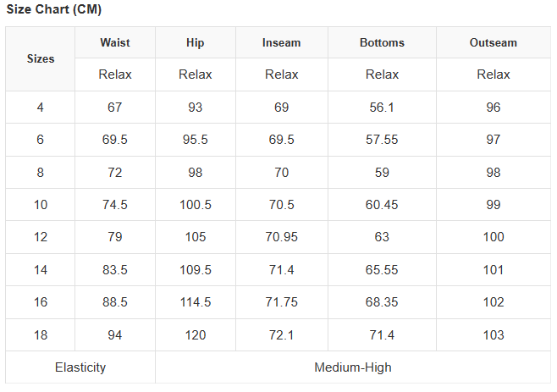Select bottoms value 57.55 for size 6
This screenshot has height=392, width=557.
(x=382, y=140)
